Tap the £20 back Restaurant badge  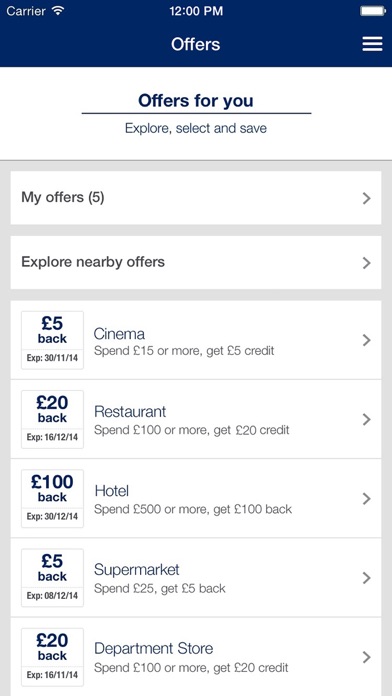coord(52,419)
